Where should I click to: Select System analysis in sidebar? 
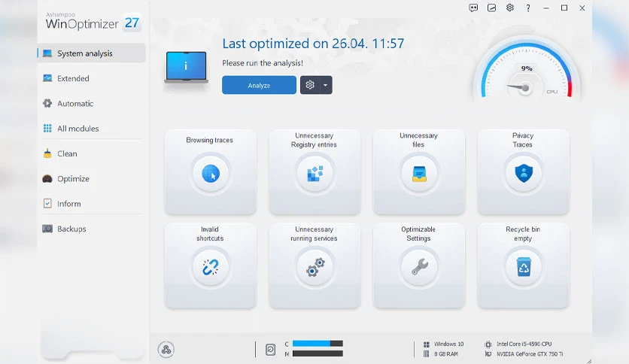pos(92,53)
